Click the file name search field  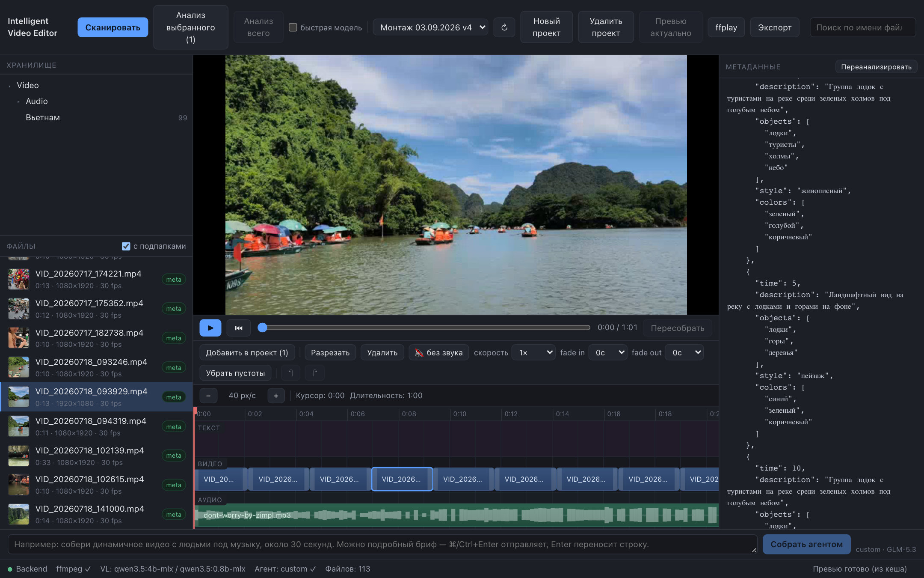(x=863, y=27)
